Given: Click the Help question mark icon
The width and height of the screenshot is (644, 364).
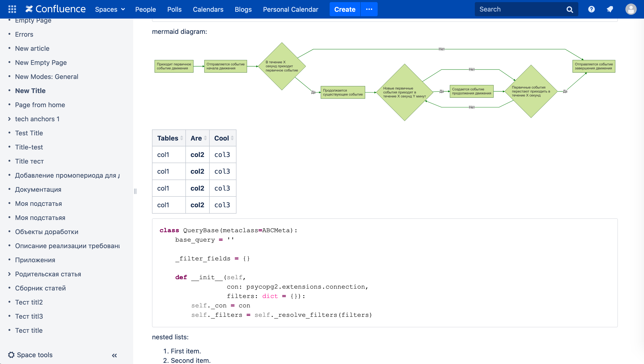Looking at the screenshot, I should click(591, 9).
